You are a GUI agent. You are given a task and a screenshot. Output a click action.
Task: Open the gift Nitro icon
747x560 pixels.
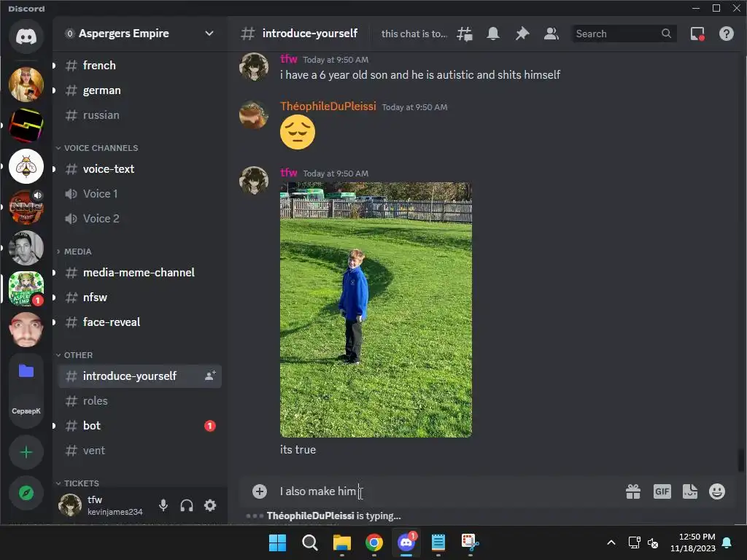click(633, 491)
